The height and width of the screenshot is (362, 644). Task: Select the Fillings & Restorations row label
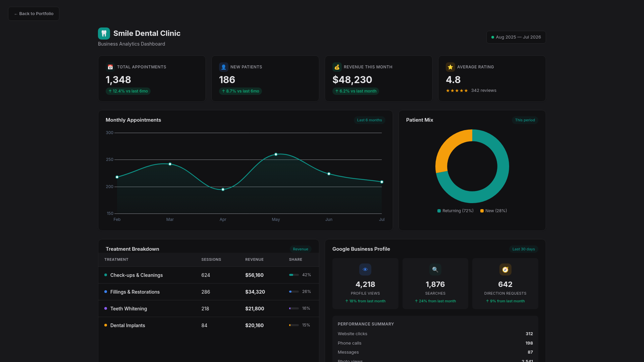tap(135, 292)
